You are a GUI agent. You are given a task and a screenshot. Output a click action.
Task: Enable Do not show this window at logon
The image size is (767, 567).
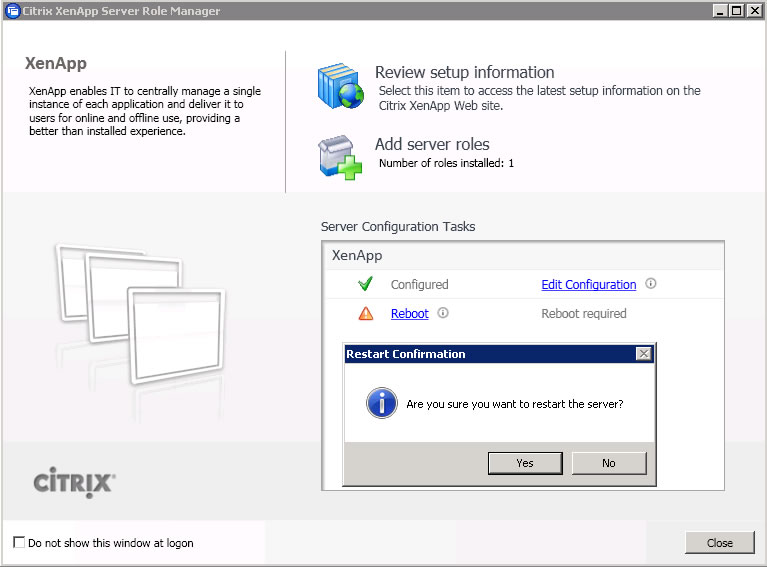tap(19, 542)
